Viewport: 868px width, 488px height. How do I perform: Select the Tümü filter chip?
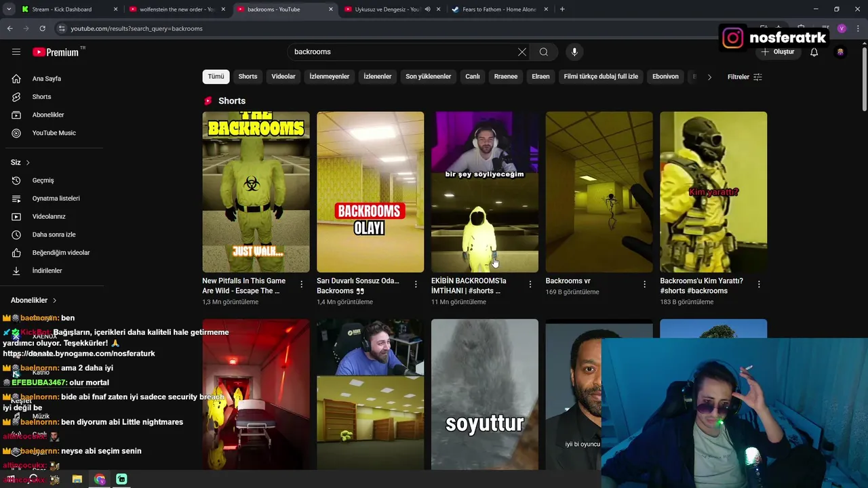pos(216,77)
